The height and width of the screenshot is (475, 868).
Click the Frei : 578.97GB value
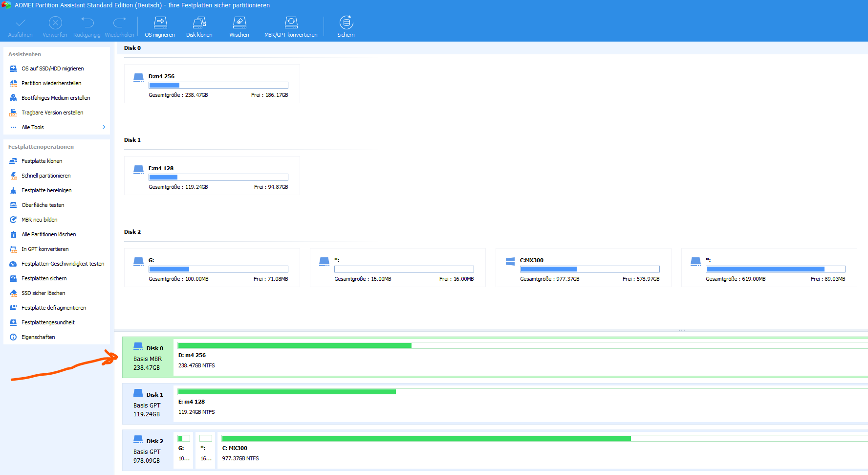641,279
